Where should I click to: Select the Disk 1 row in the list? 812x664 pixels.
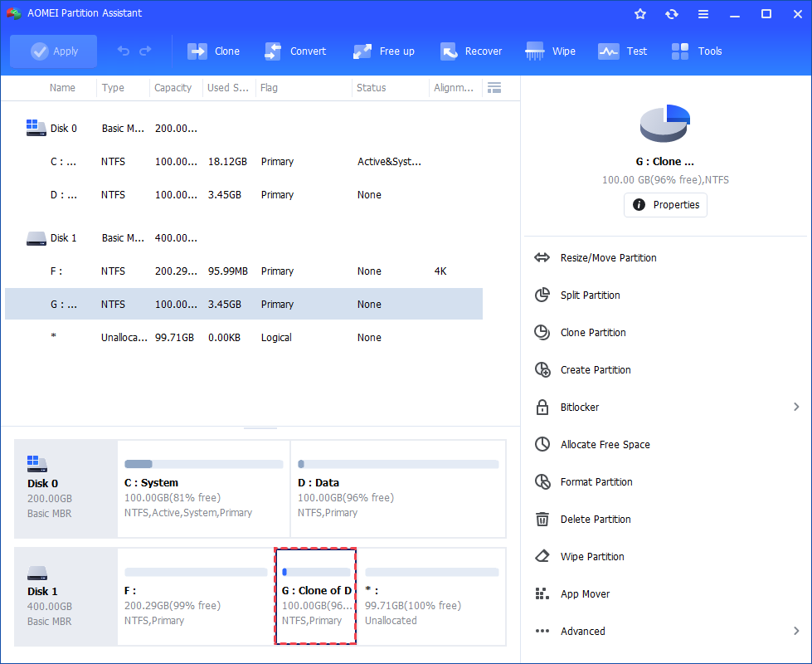tap(244, 238)
